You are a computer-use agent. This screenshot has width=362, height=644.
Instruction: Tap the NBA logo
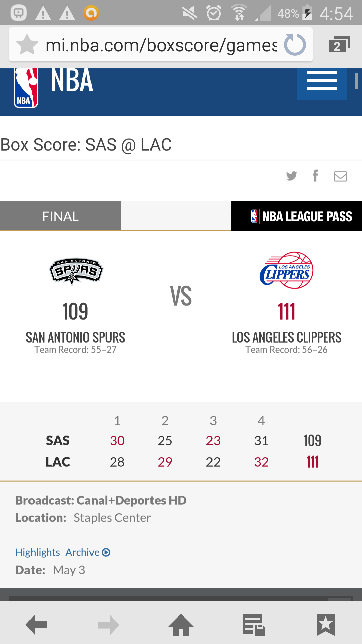(x=26, y=88)
